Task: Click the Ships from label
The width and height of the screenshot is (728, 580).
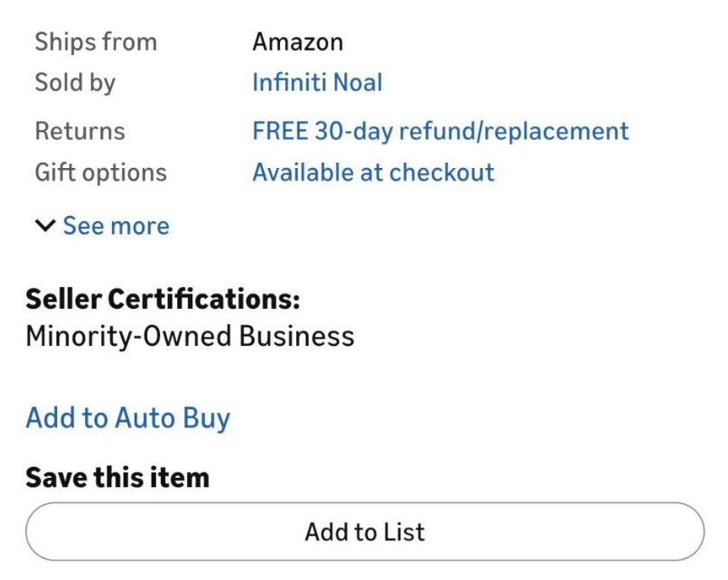Action: 96,42
